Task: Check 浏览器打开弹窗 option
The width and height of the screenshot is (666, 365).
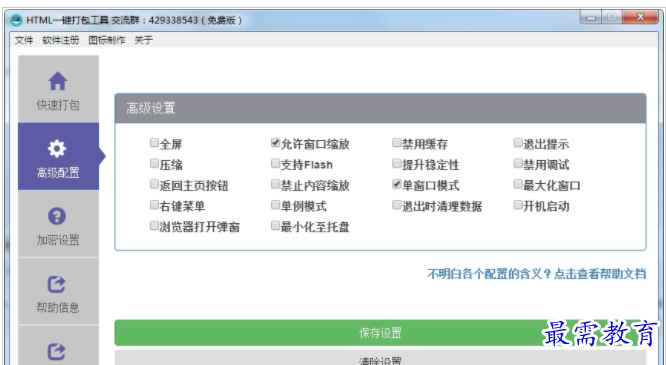Action: point(154,226)
